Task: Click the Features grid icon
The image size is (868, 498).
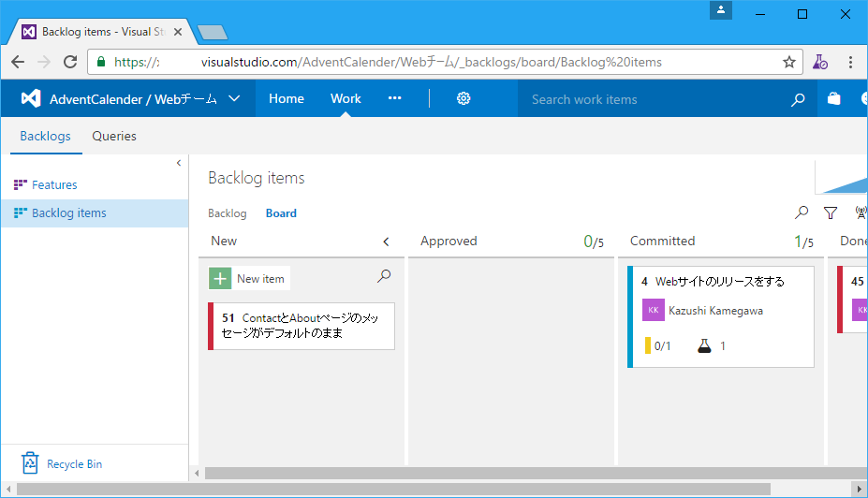Action: (x=21, y=184)
